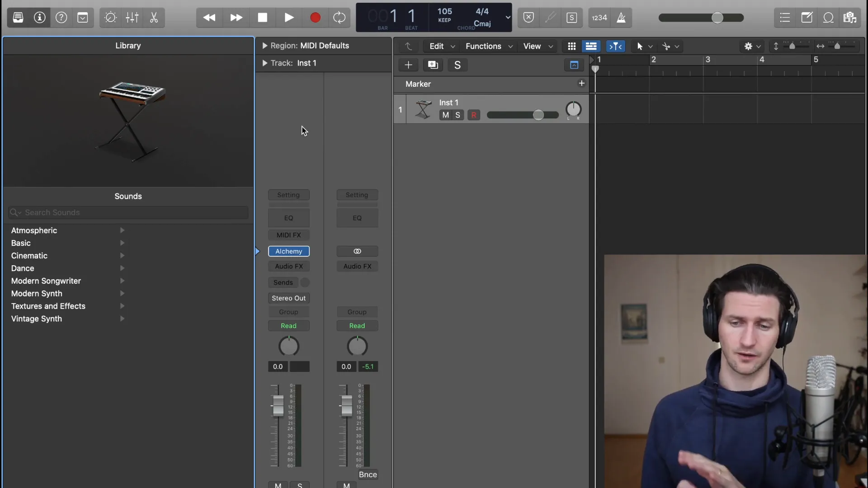868x488 pixels.
Task: Record-enable the Inst 1 track
Action: coord(474,115)
